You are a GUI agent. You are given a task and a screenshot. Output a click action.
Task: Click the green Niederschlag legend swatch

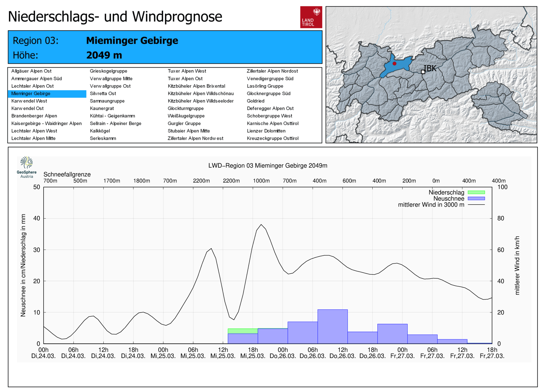click(x=476, y=192)
